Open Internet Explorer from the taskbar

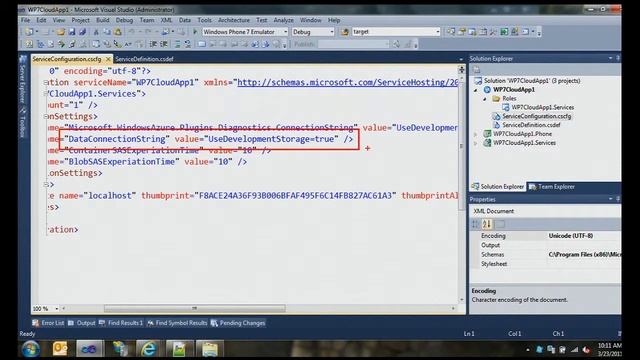148,349
